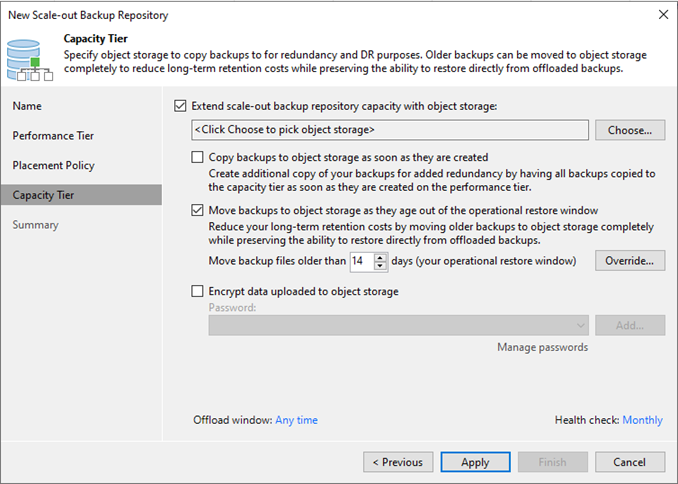Uncheck Extend scale-out backup repository capacity
The image size is (678, 484).
[x=180, y=106]
